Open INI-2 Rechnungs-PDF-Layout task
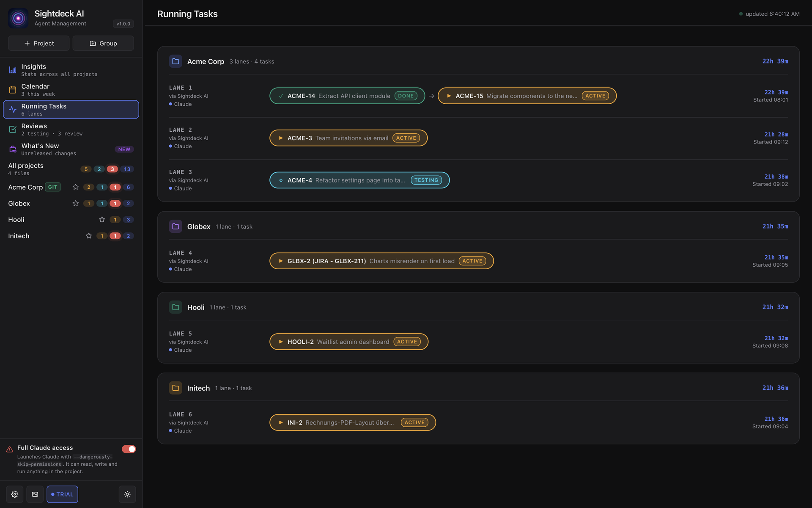This screenshot has width=812, height=508. click(x=353, y=422)
